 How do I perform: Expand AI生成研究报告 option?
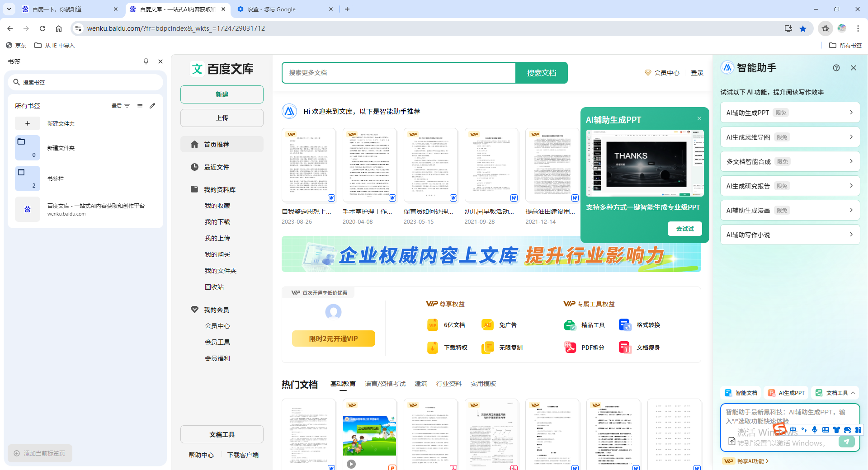pos(790,186)
